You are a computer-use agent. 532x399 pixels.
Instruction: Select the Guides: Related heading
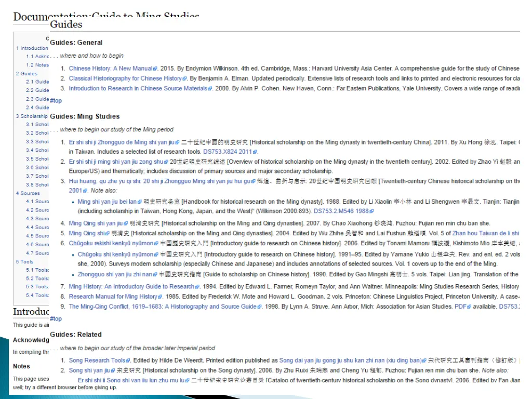(76, 335)
